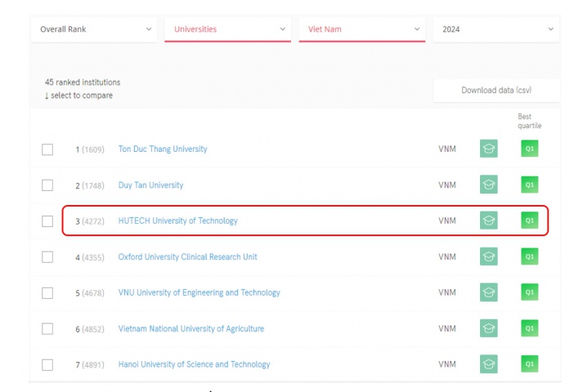Open Duy Tan University link
The width and height of the screenshot is (583, 392).
point(150,185)
